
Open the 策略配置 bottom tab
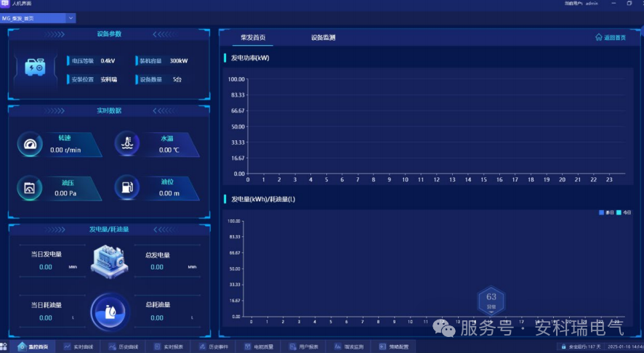pos(393,347)
